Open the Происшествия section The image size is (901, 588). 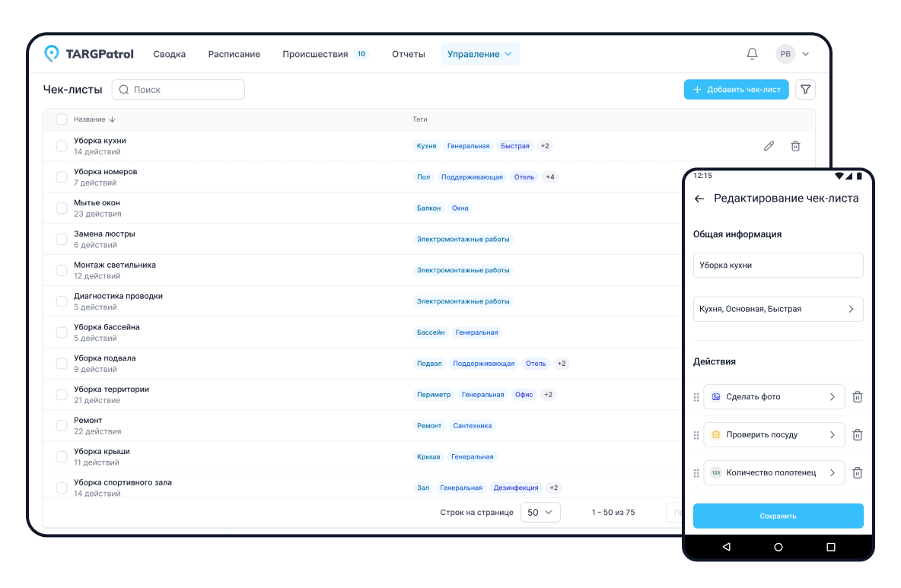(x=315, y=54)
